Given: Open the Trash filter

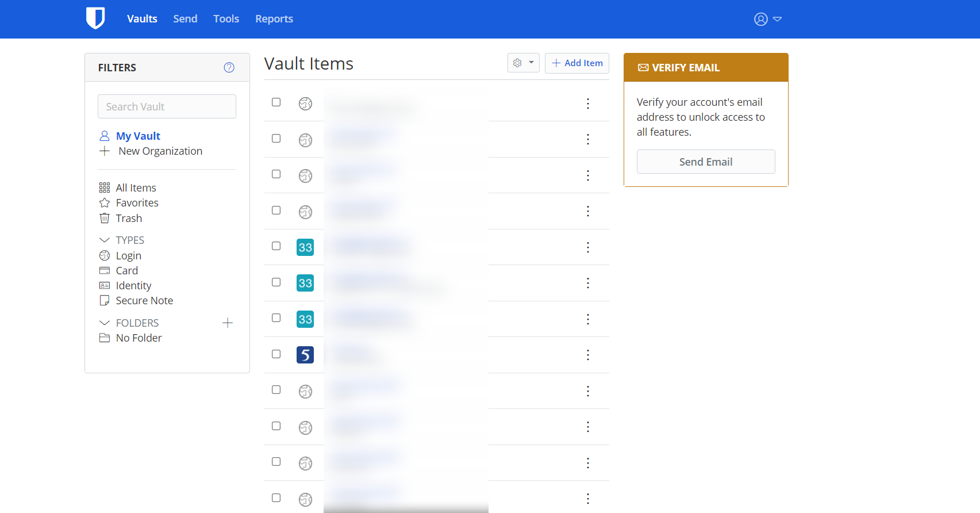Looking at the screenshot, I should [129, 218].
